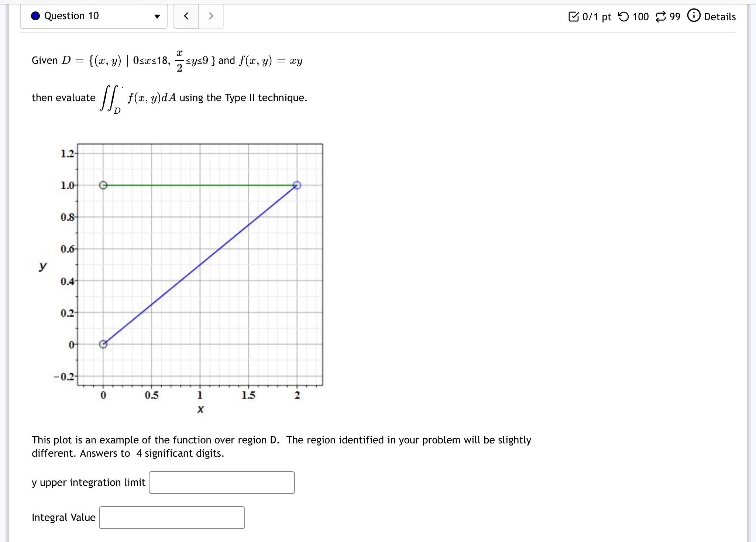The image size is (756, 542).
Task: Click inside the Integral Value answer box
Action: (x=172, y=517)
